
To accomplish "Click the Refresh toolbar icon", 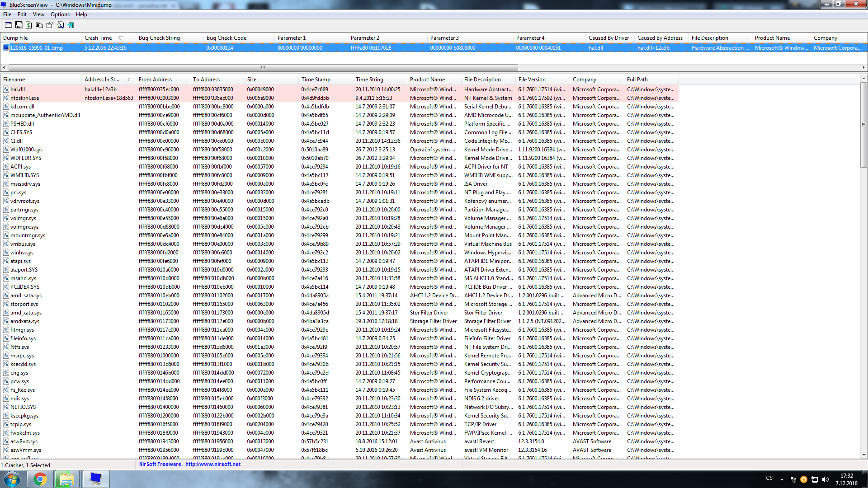I will point(29,25).
